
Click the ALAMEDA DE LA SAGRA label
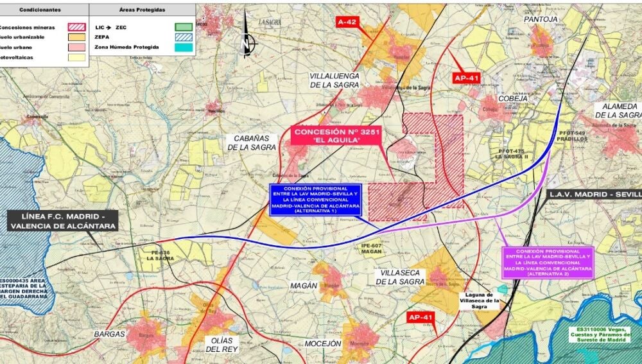[x=618, y=110]
